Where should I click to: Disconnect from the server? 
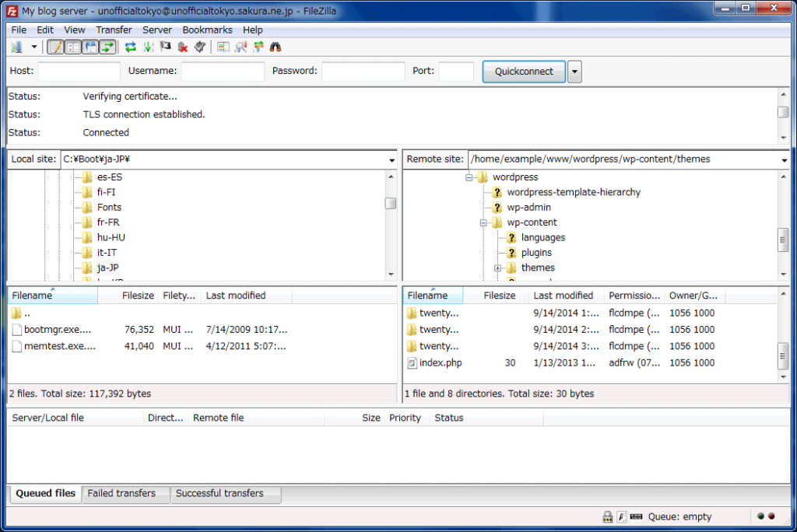point(183,47)
